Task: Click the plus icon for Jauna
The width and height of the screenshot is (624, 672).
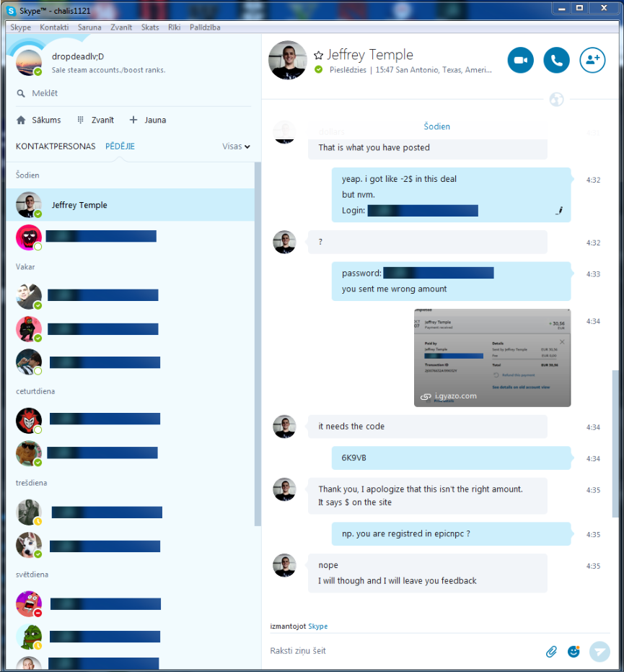Action: point(133,120)
